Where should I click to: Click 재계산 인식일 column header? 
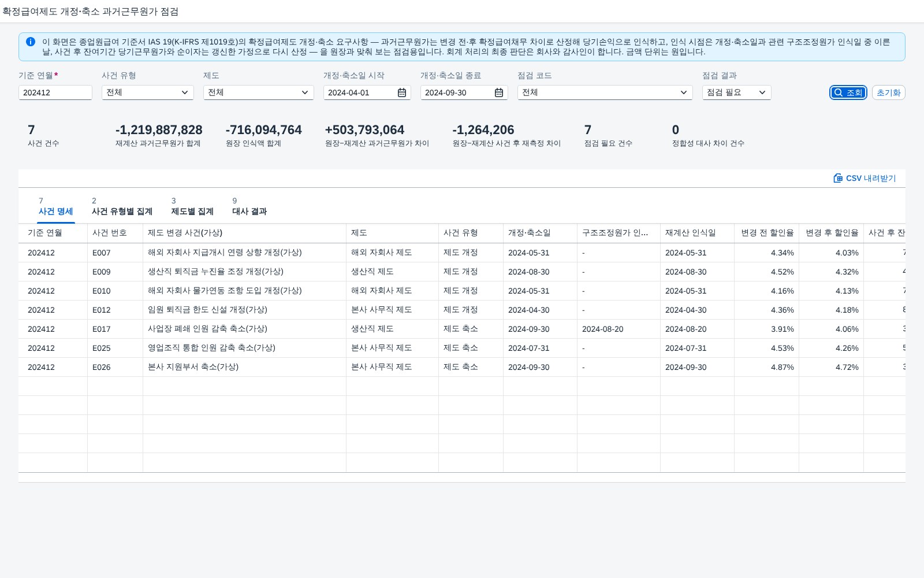click(x=697, y=233)
